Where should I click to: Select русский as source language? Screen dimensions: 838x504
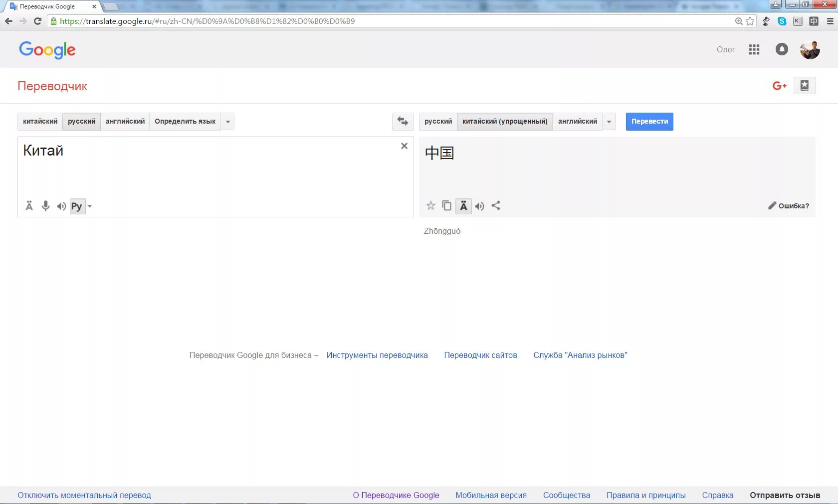82,122
